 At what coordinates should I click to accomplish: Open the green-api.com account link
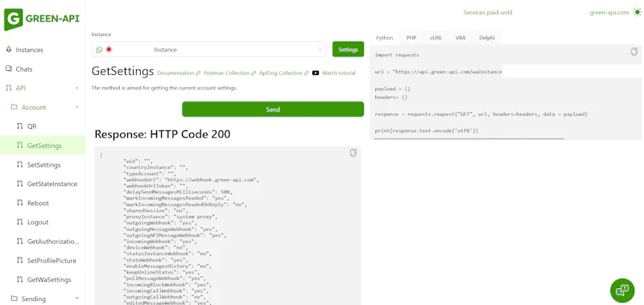click(x=609, y=12)
